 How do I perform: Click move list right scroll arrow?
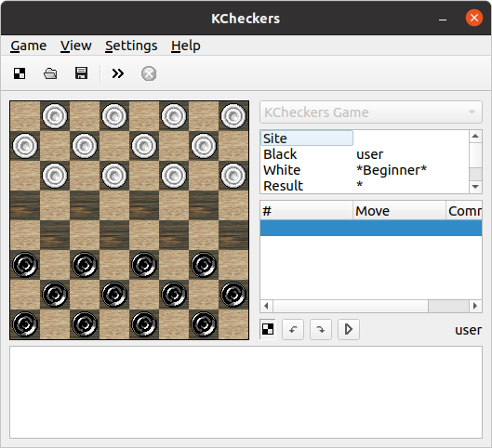click(475, 306)
